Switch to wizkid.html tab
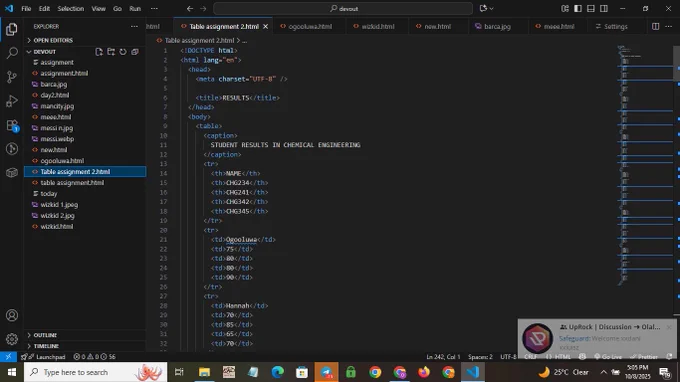The image size is (680, 382). (377, 26)
